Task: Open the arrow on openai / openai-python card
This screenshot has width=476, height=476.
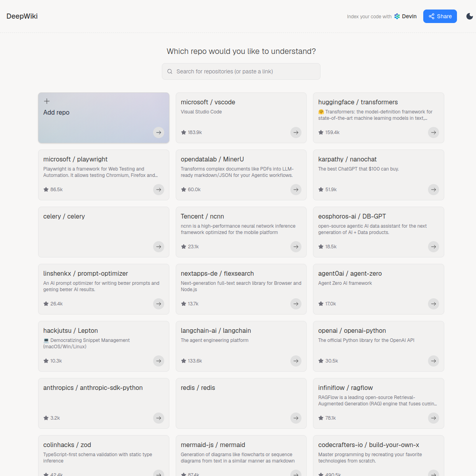Action: click(434, 361)
